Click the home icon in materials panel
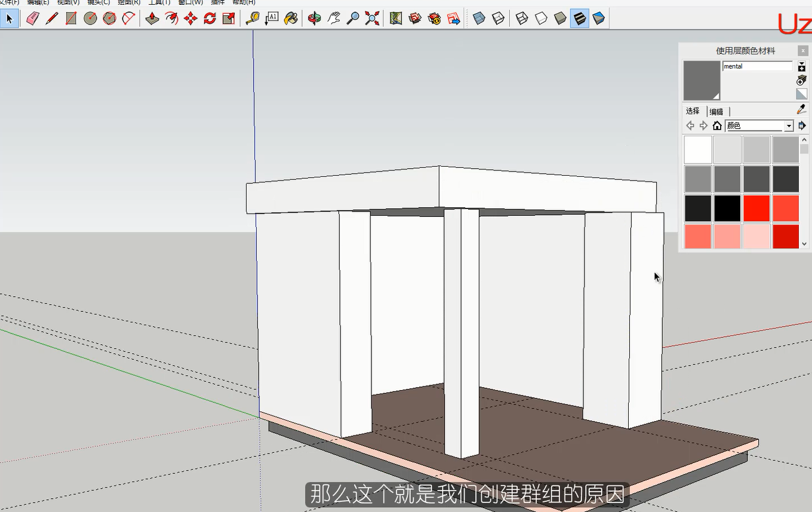812x512 pixels. pos(717,126)
